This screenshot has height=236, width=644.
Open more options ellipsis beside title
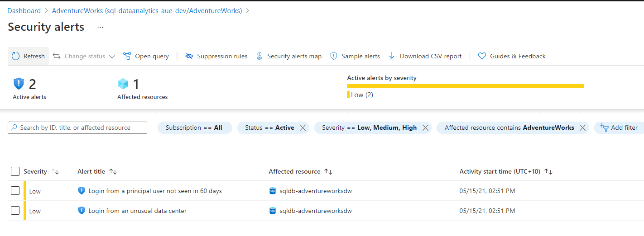pos(100,27)
